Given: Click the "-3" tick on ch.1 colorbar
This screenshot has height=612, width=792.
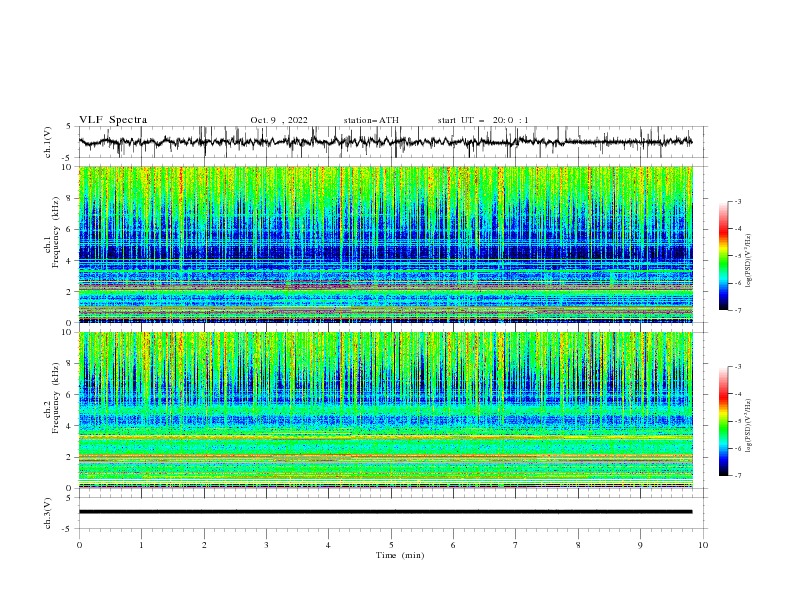Looking at the screenshot, I should pyautogui.click(x=738, y=202).
